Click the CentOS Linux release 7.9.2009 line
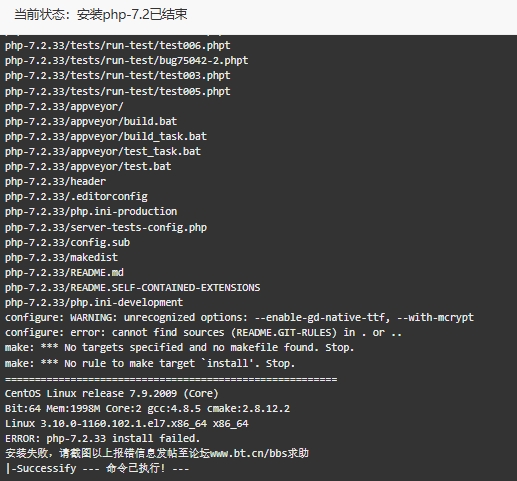 coord(112,393)
